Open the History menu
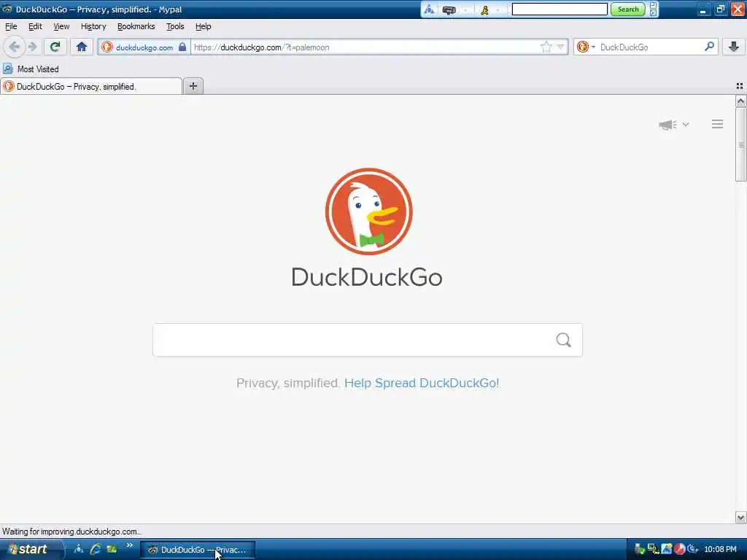This screenshot has width=747, height=560. point(93,26)
